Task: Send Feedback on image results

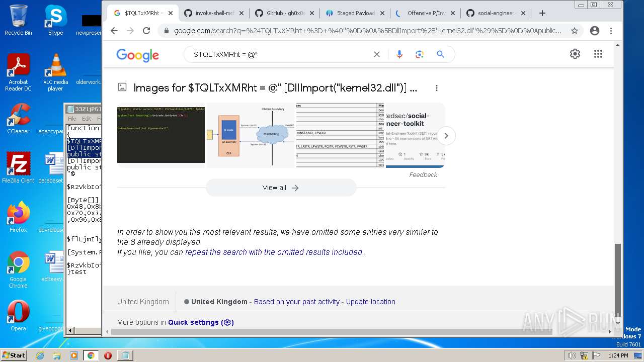Action: tap(423, 174)
